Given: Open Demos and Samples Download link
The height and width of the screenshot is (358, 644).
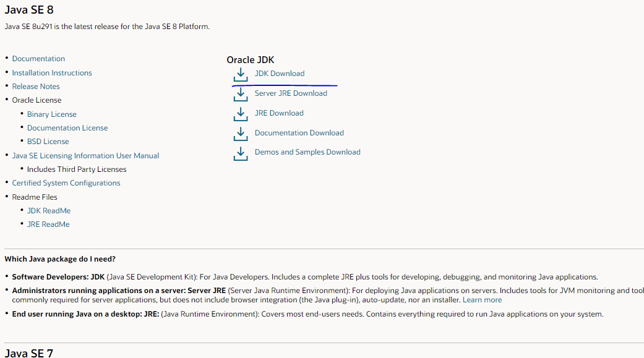Looking at the screenshot, I should tap(307, 152).
